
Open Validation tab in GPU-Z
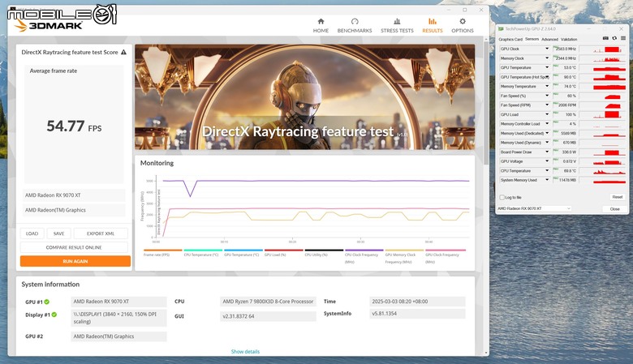click(x=569, y=40)
